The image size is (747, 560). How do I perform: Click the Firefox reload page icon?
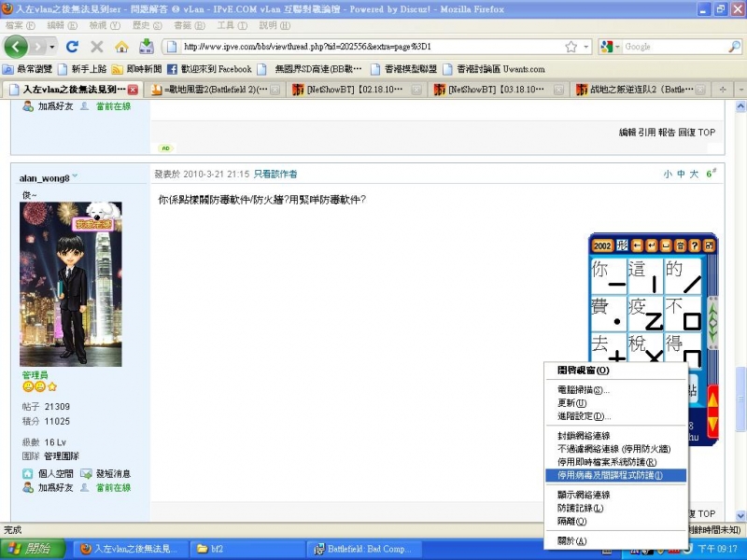coord(72,47)
